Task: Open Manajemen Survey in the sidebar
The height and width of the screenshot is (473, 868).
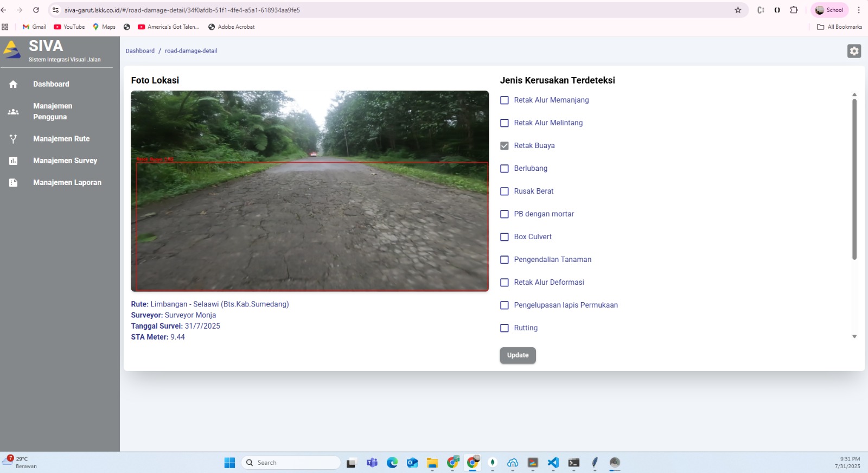Action: point(65,161)
